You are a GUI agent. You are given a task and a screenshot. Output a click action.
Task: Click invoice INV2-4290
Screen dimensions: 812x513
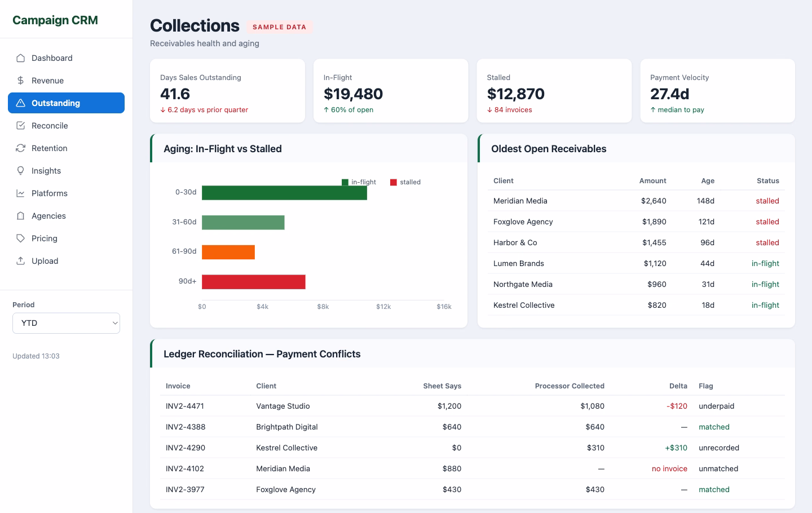pyautogui.click(x=186, y=448)
